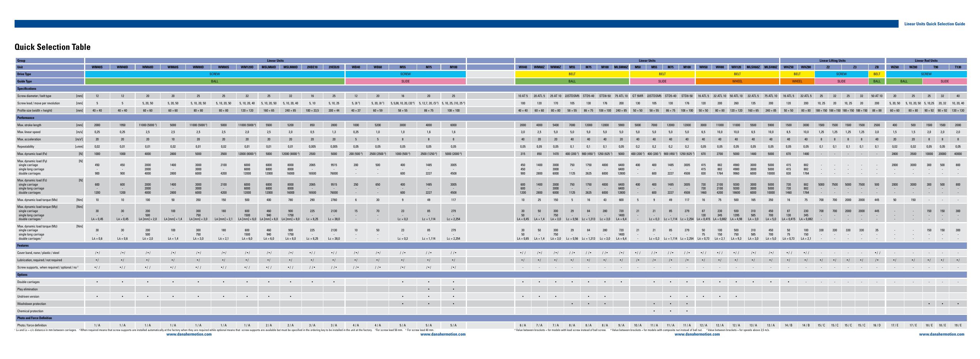Click the 'MLSM80Z' unit column header

coord(621,67)
